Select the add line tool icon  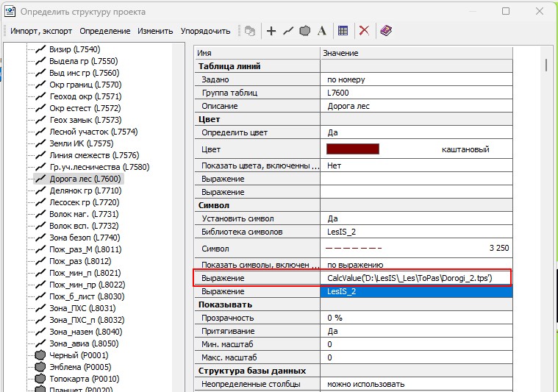click(x=287, y=31)
